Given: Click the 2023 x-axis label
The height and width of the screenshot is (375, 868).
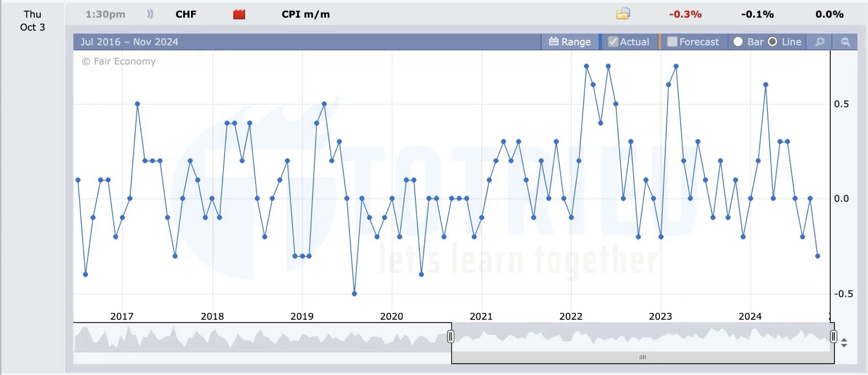Looking at the screenshot, I should point(660,316).
